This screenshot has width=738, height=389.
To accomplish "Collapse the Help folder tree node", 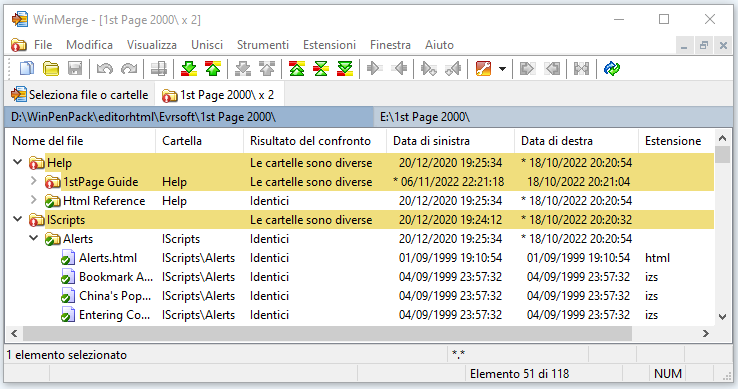I will 18,162.
